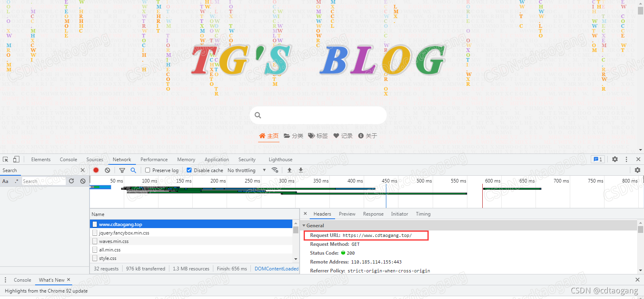
Task: Stop recording network log with red button
Action: (96, 170)
